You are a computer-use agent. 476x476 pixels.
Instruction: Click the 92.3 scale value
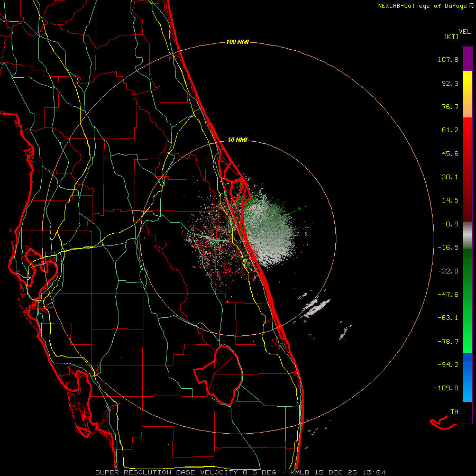450,83
